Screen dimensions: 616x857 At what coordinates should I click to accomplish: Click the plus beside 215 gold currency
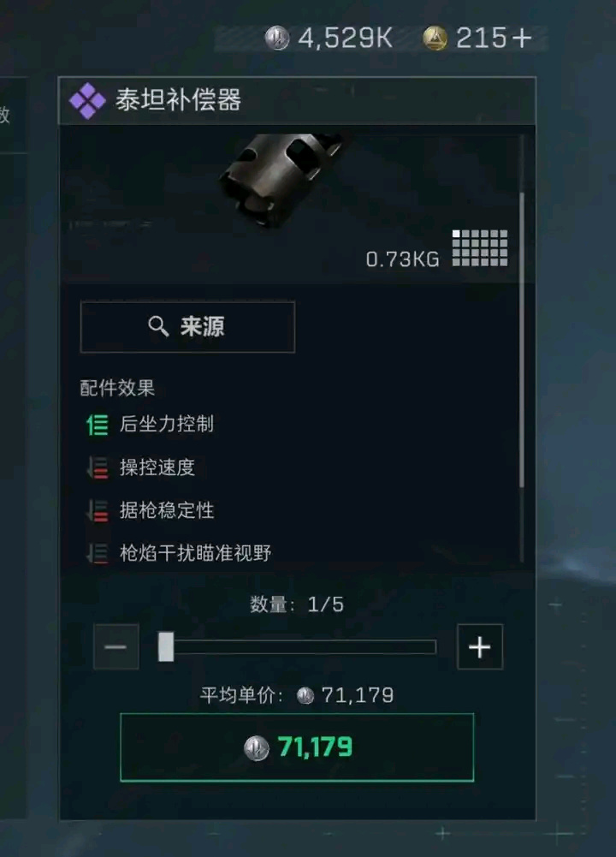coord(522,39)
